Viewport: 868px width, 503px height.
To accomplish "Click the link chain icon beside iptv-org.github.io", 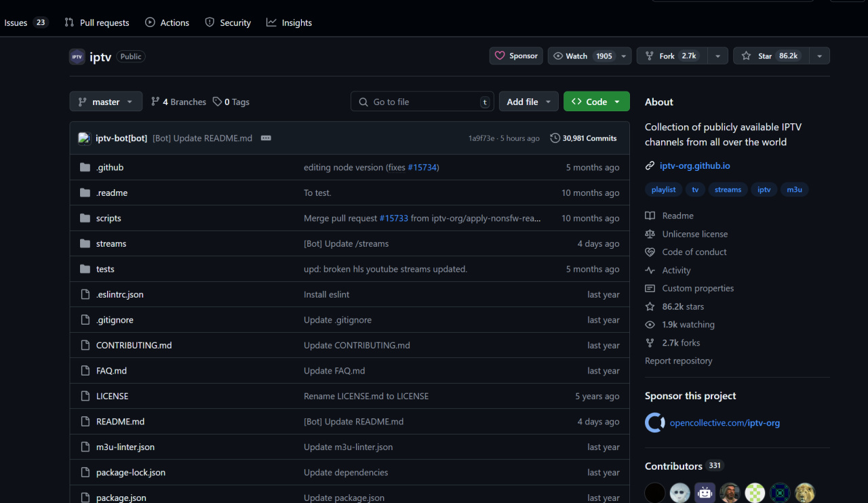I will [650, 166].
